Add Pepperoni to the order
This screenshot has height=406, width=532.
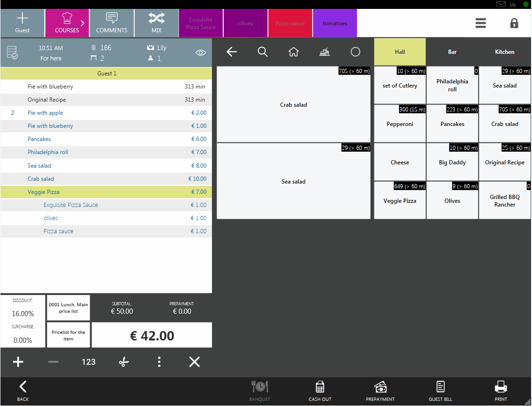tap(400, 124)
